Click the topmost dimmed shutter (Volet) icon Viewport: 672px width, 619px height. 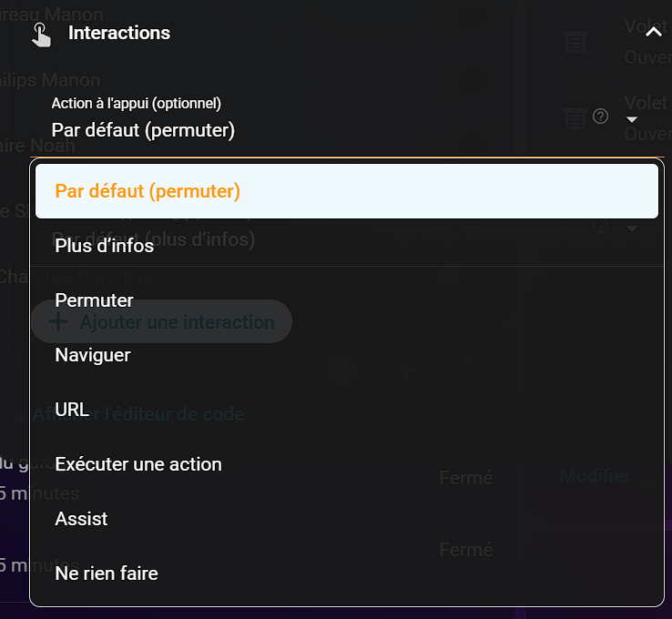tap(574, 42)
